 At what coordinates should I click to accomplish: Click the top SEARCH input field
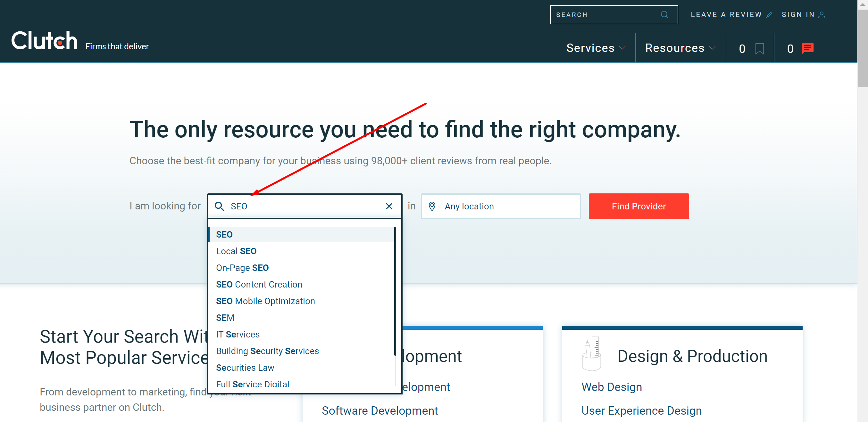pyautogui.click(x=613, y=15)
